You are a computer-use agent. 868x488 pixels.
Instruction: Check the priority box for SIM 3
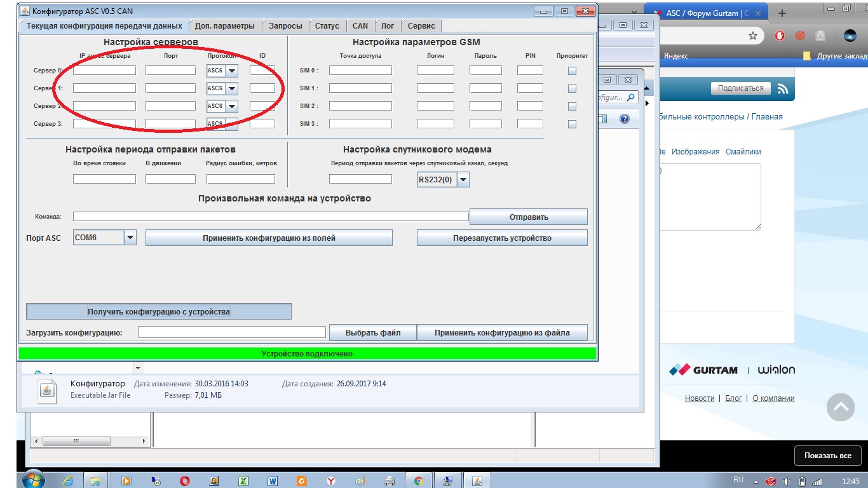(572, 125)
